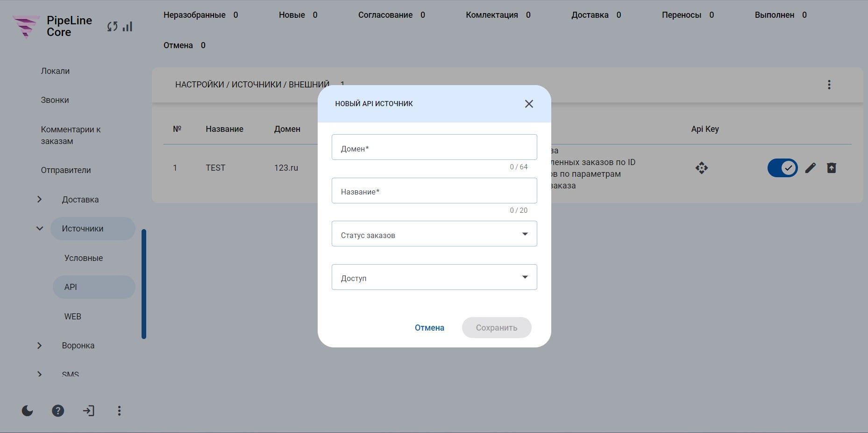Filter by Переносы status
The image size is (868, 433).
(688, 15)
